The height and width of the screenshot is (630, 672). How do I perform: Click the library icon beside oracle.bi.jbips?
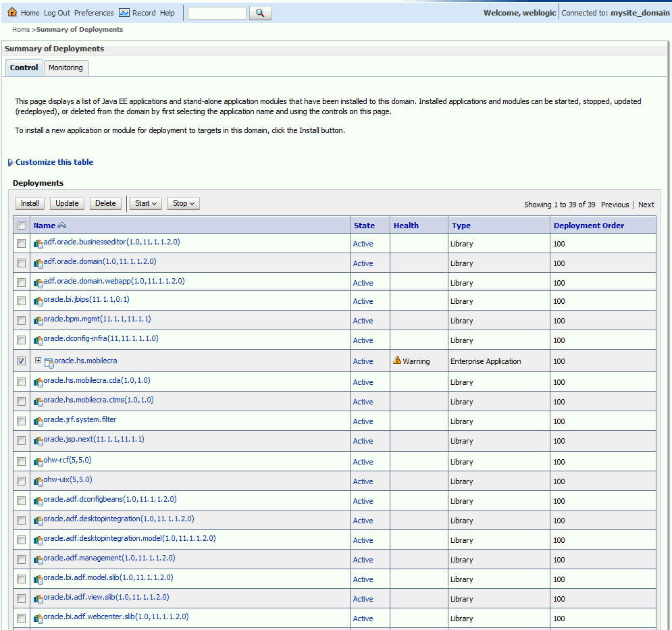(x=38, y=302)
